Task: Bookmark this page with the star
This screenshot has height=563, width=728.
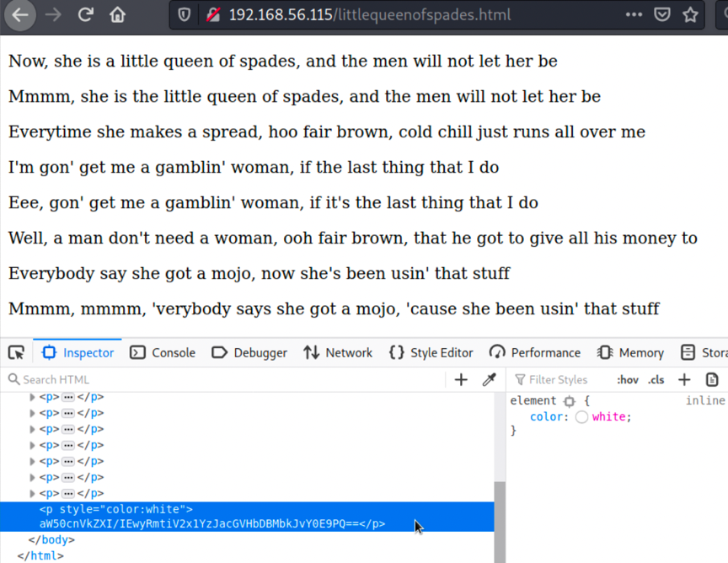Action: coord(690,15)
